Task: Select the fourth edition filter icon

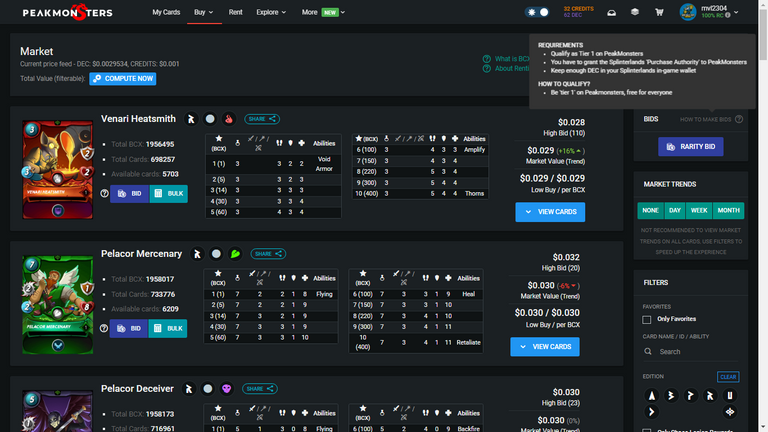Action: [710, 395]
